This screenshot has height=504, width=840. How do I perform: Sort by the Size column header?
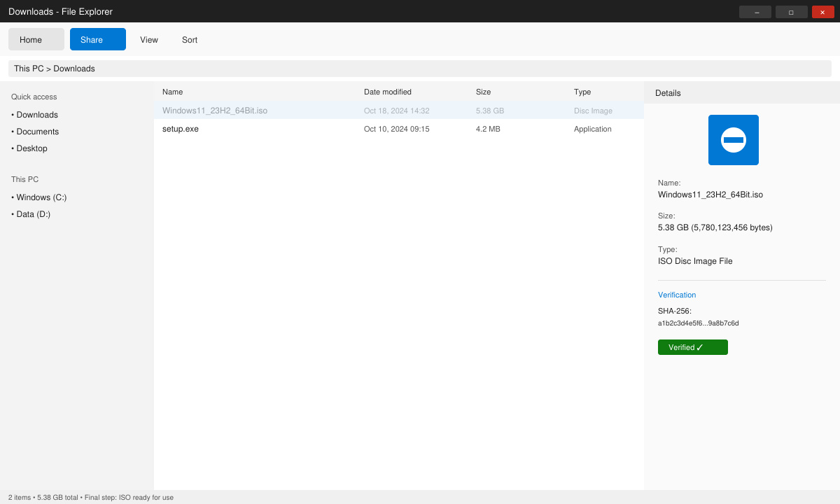(483, 92)
